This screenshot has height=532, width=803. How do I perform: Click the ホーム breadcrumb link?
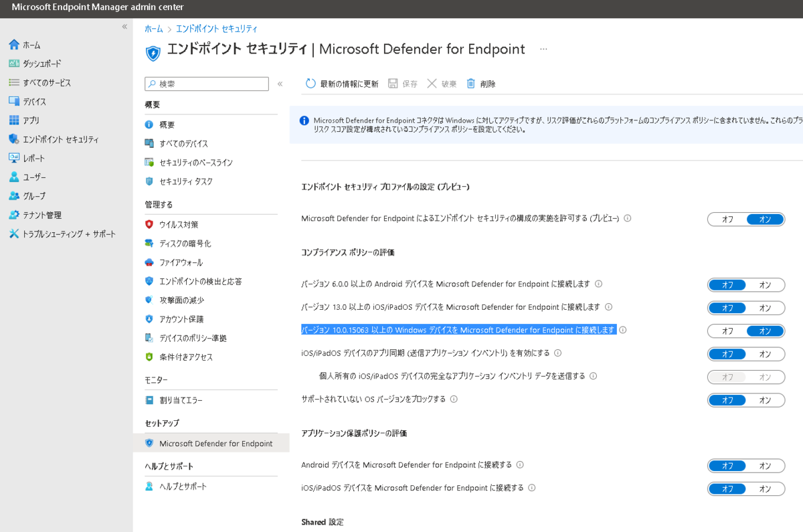coord(153,29)
